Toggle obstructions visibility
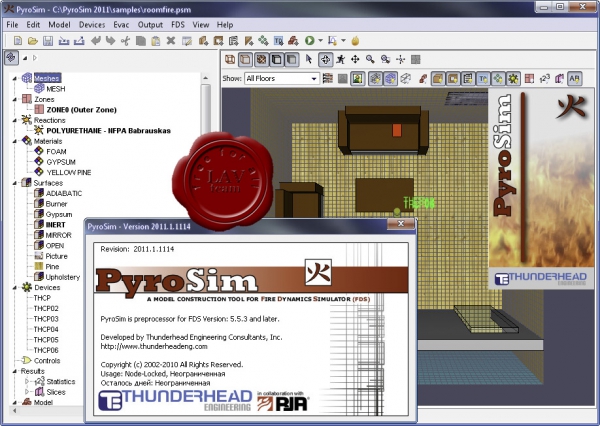The height and width of the screenshot is (426, 600). tap(438, 78)
